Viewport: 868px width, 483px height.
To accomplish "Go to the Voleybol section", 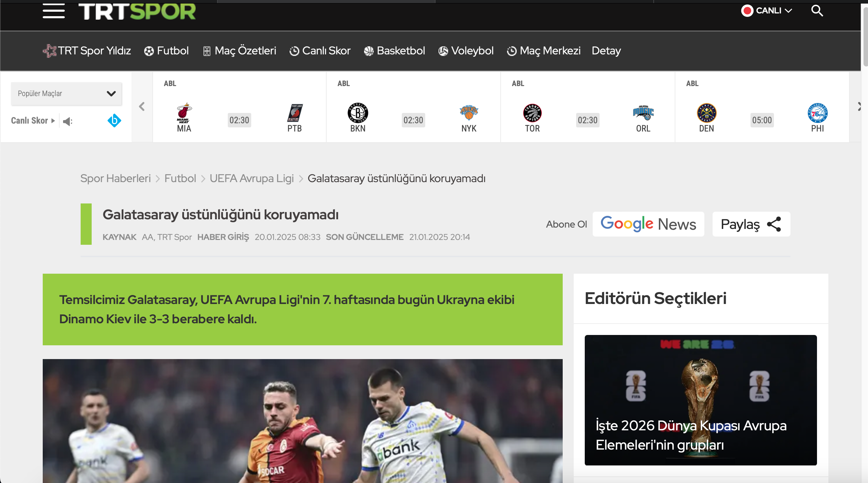I will point(466,51).
